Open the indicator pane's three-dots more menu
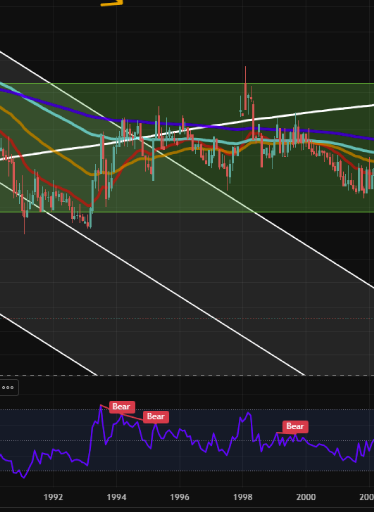 coord(8,387)
